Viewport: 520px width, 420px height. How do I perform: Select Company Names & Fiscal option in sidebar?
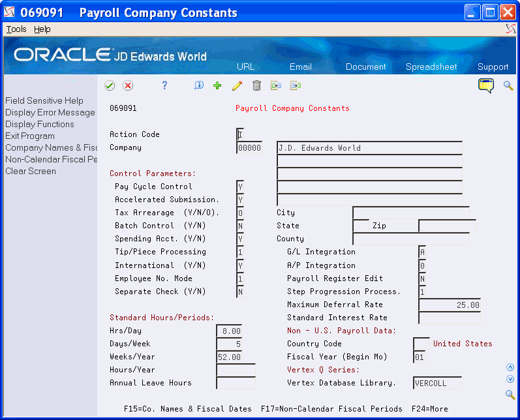click(51, 148)
